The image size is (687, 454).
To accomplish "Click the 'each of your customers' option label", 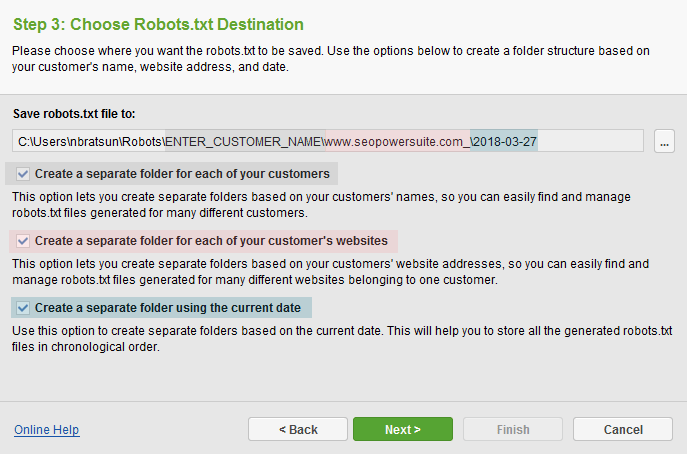I will 182,174.
